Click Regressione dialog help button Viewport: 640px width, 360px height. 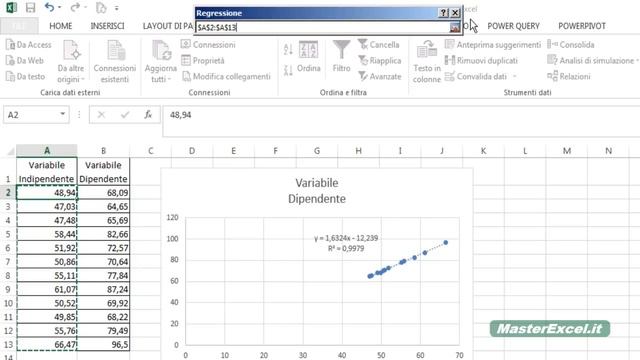click(443, 13)
